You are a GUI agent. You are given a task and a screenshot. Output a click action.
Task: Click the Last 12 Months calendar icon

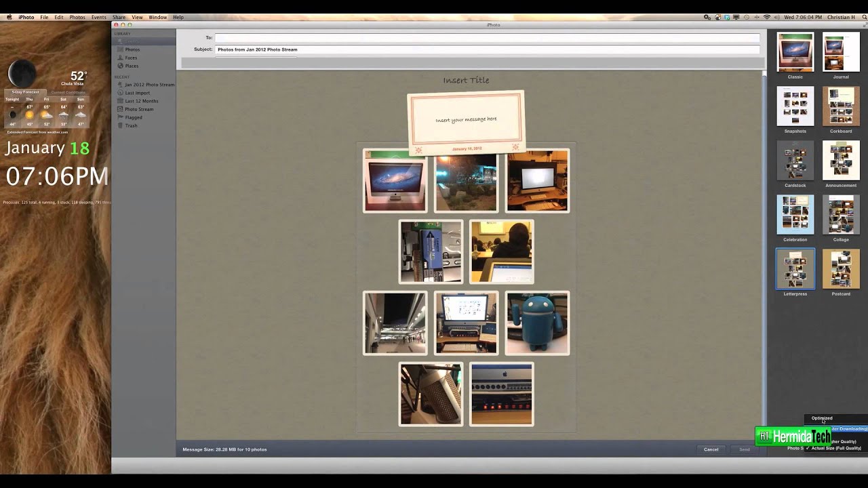tap(120, 101)
